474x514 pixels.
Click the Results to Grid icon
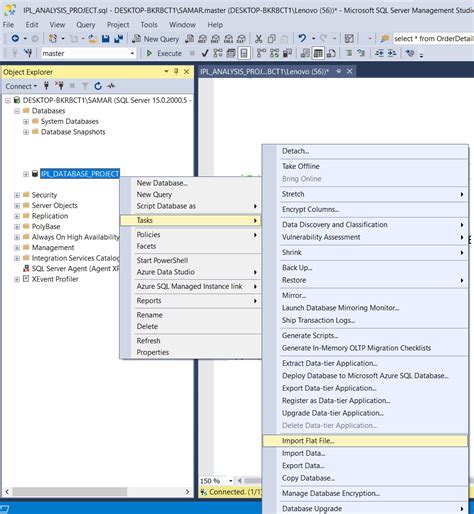tap(318, 53)
